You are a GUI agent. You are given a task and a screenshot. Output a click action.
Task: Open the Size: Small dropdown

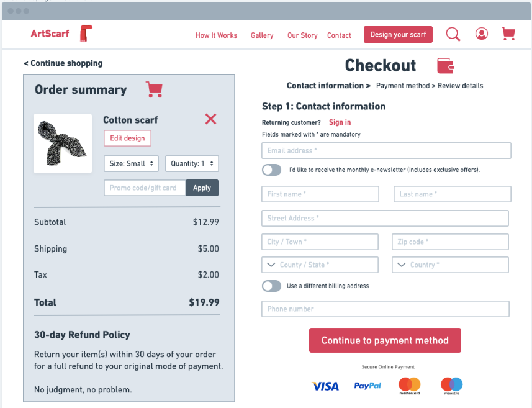[131, 163]
